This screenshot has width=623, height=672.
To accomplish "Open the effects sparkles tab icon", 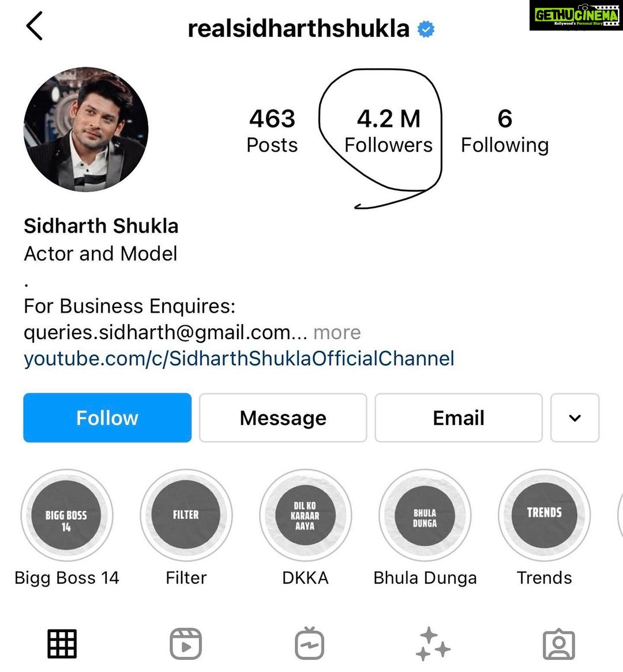I will point(433,644).
